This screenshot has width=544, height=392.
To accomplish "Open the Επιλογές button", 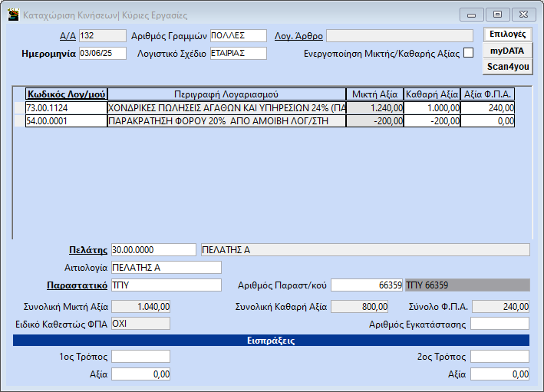I will point(508,35).
